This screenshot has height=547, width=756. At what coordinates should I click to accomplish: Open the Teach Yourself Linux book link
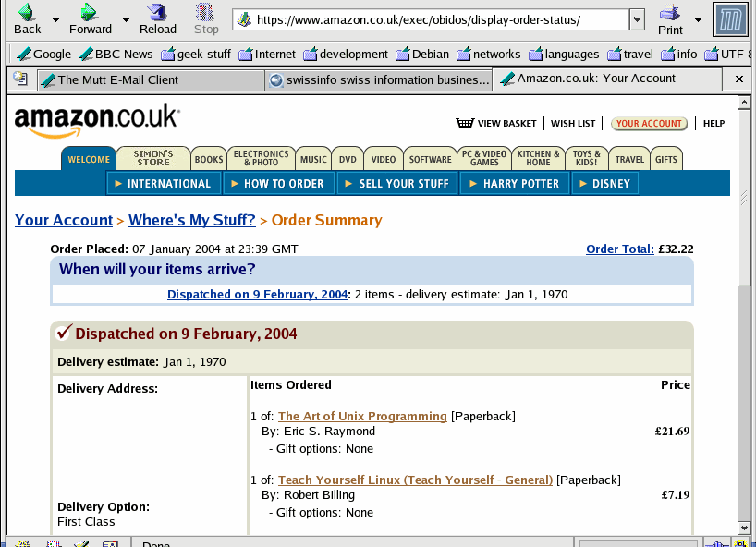[415, 480]
